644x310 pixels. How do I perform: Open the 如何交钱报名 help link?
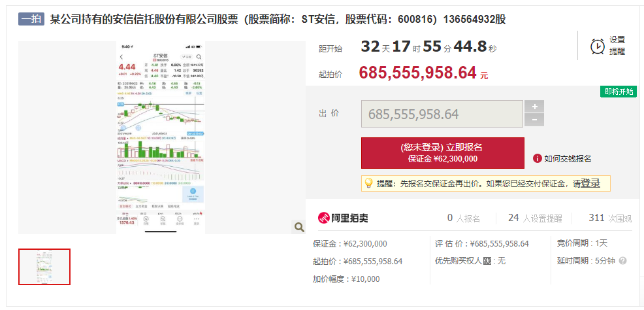click(568, 159)
